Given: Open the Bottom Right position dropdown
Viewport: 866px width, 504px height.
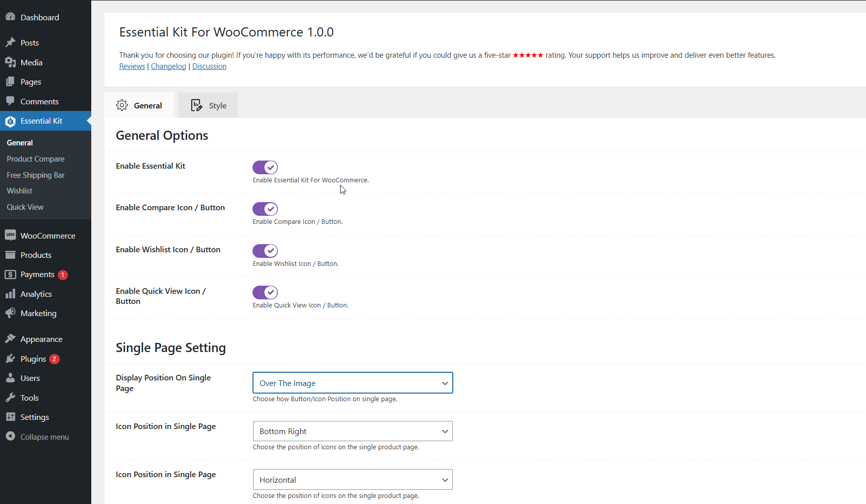Looking at the screenshot, I should pos(352,431).
